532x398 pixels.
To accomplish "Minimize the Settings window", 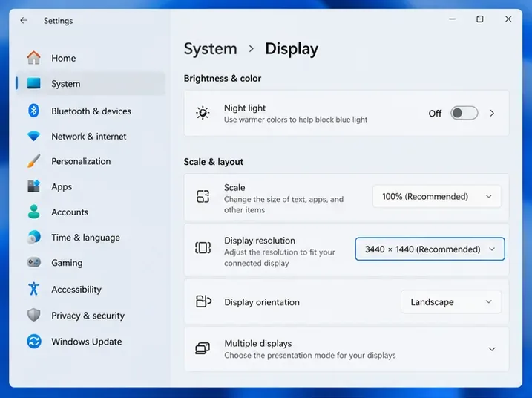I will pos(452,19).
